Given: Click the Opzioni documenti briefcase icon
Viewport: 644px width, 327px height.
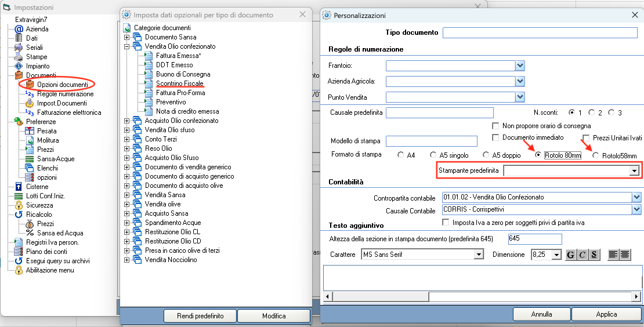Looking at the screenshot, I should pyautogui.click(x=30, y=85).
